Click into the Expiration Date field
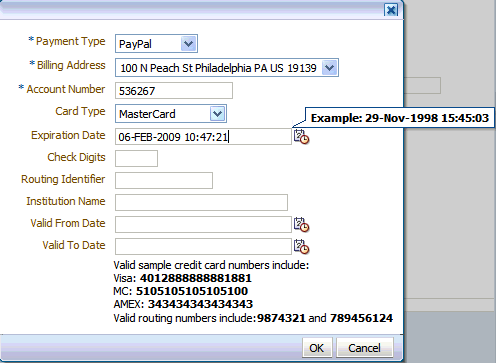The image size is (496, 363). pyautogui.click(x=203, y=137)
